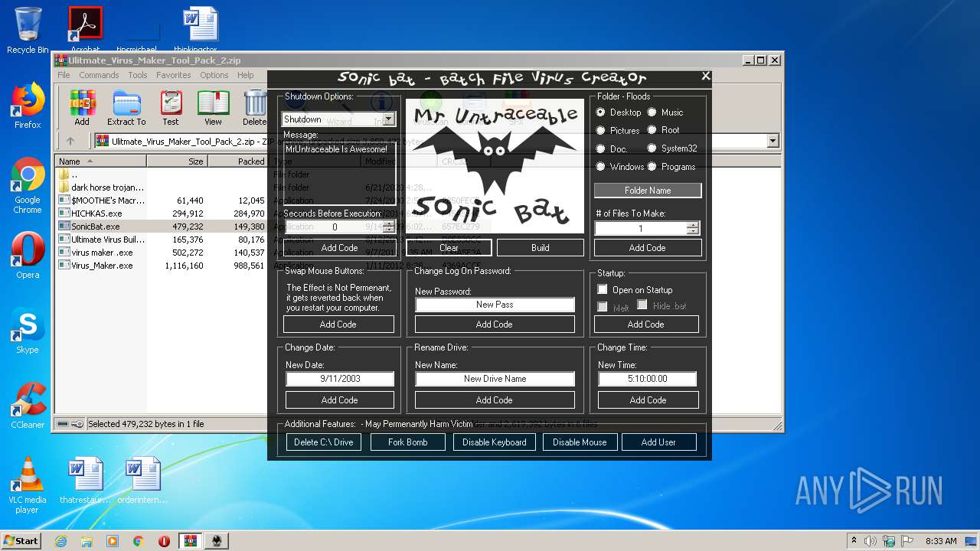The image size is (980, 551).
Task: Switch to WinRAR taskbar button
Action: pos(190,541)
